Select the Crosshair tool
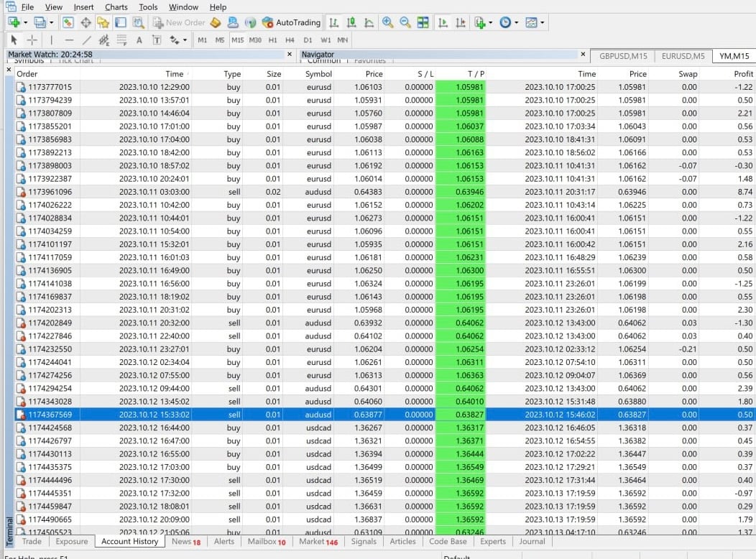 point(32,40)
